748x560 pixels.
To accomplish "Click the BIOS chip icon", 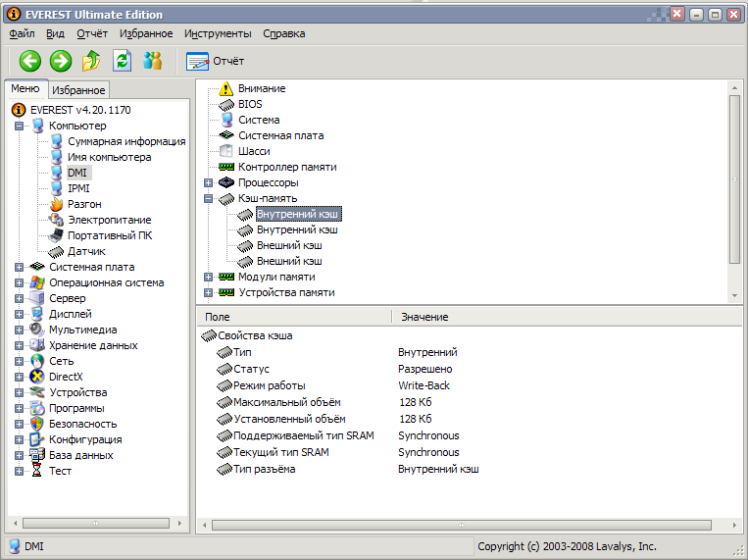I will pos(226,105).
